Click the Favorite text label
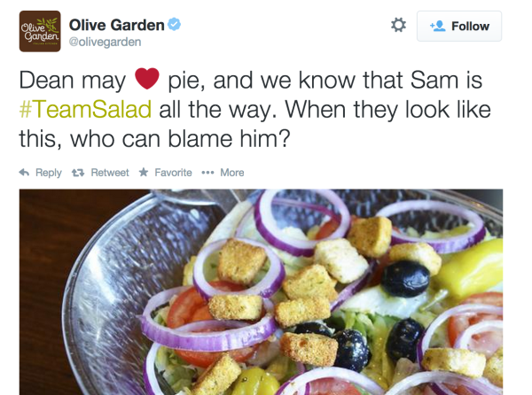 [173, 173]
